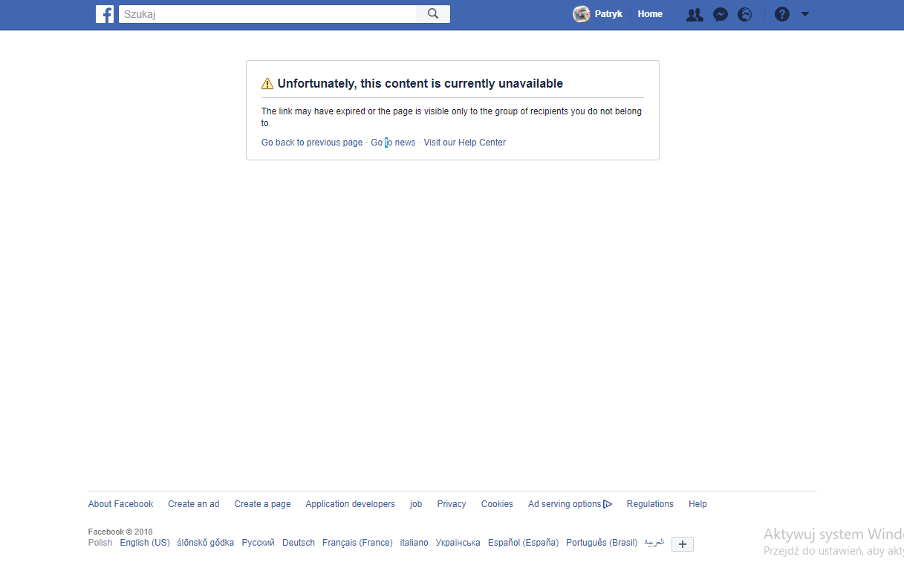904x588 pixels.
Task: Expand the account dropdown arrow
Action: coord(805,14)
